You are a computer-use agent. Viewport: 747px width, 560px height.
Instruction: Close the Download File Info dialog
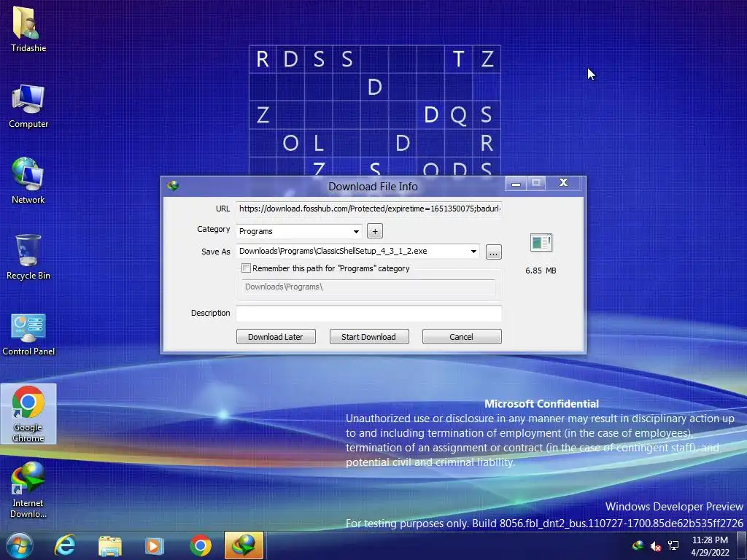click(x=564, y=183)
